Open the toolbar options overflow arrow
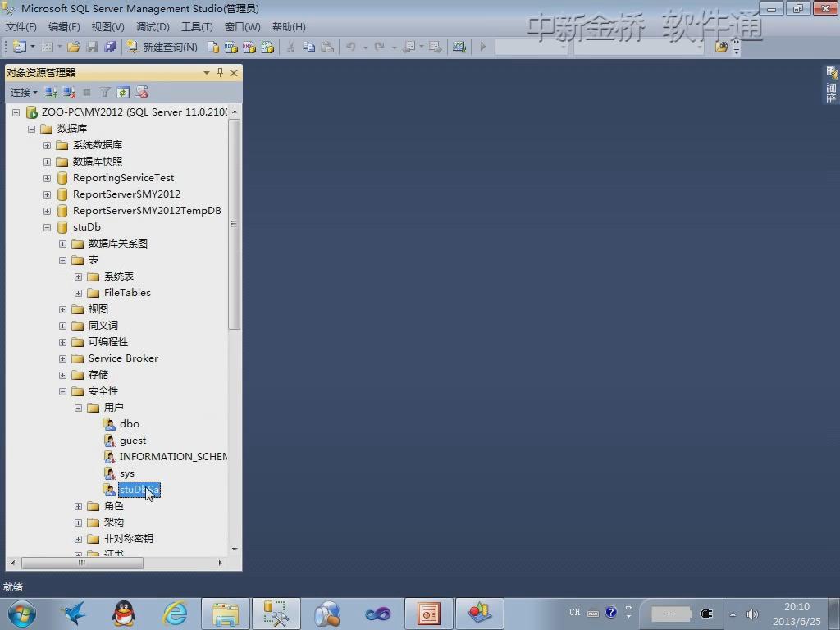This screenshot has height=630, width=840. 737,48
